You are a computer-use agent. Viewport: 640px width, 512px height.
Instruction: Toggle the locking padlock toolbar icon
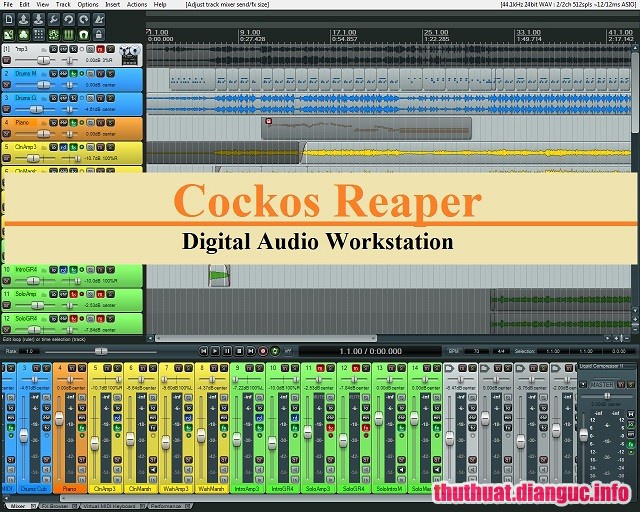pyautogui.click(x=98, y=34)
